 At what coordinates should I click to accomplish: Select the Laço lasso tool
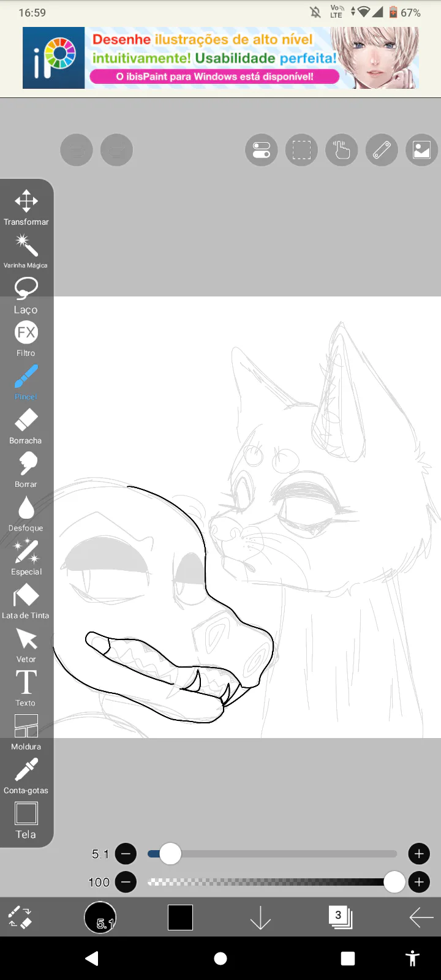[26, 295]
